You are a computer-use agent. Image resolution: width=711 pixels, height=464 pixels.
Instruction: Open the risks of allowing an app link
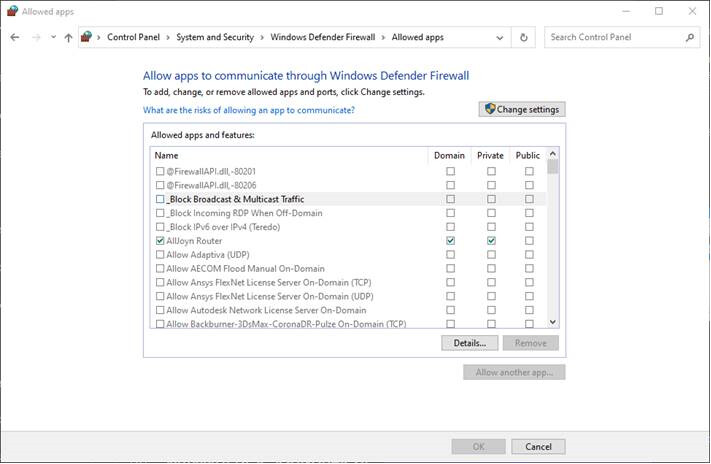coord(249,110)
